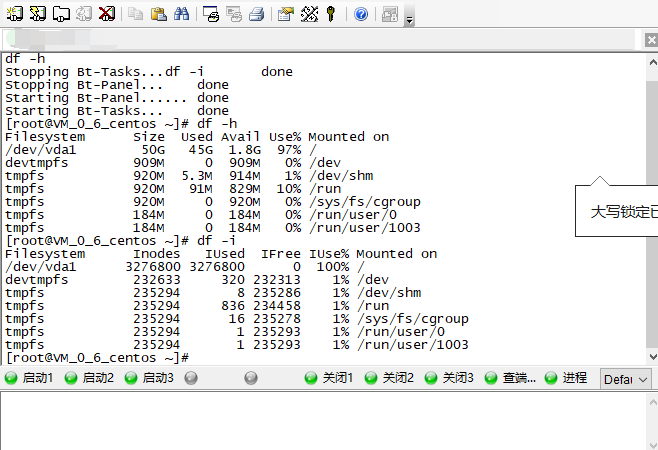Click the lower pane scrollbar down arrow
Image resolution: width=658 pixels, height=450 pixels.
(653, 445)
